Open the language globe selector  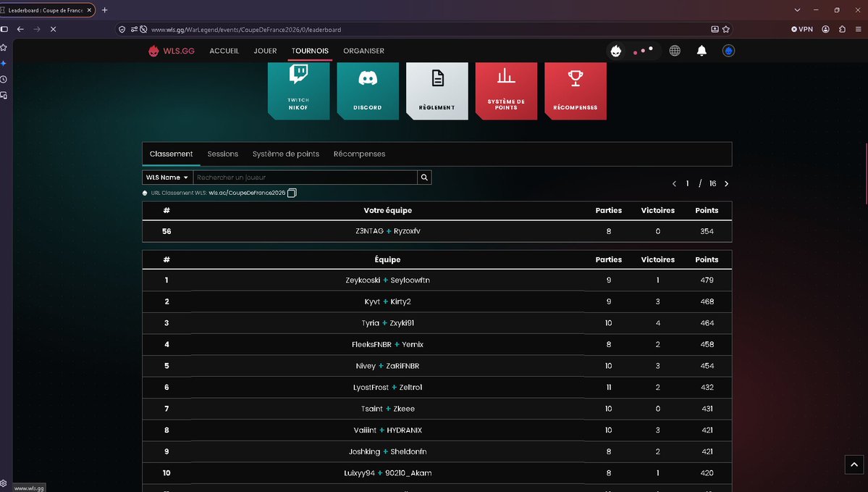[674, 51]
